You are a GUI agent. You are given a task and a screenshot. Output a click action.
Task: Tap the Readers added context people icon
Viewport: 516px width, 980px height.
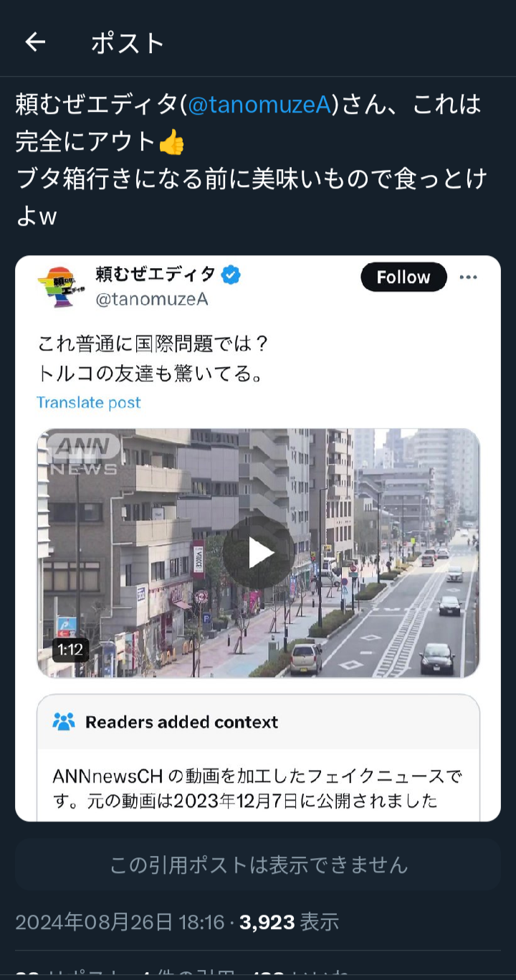click(x=64, y=721)
